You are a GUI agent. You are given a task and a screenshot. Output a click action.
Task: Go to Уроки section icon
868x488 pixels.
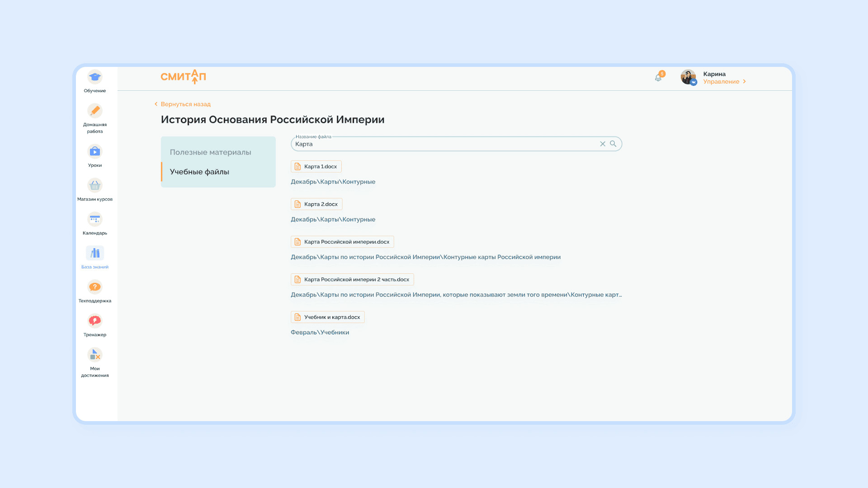pyautogui.click(x=95, y=152)
